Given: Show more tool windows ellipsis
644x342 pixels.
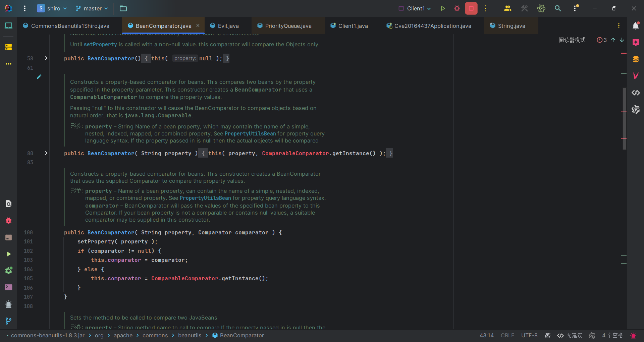Looking at the screenshot, I should [8, 64].
